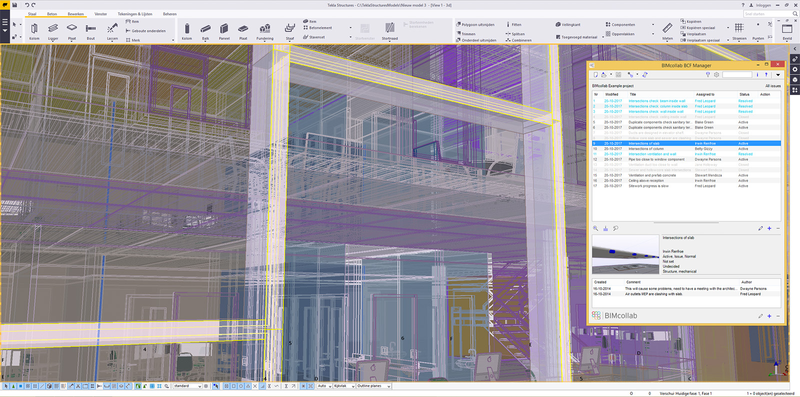This screenshot has height=397, width=800.
Task: Synchronize issues in BCF Manager toolbar
Action: (x=645, y=75)
